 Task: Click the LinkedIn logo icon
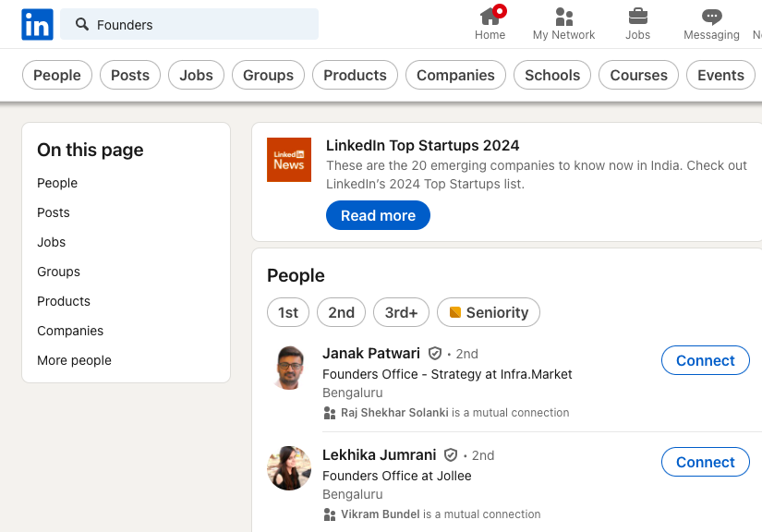[x=37, y=25]
